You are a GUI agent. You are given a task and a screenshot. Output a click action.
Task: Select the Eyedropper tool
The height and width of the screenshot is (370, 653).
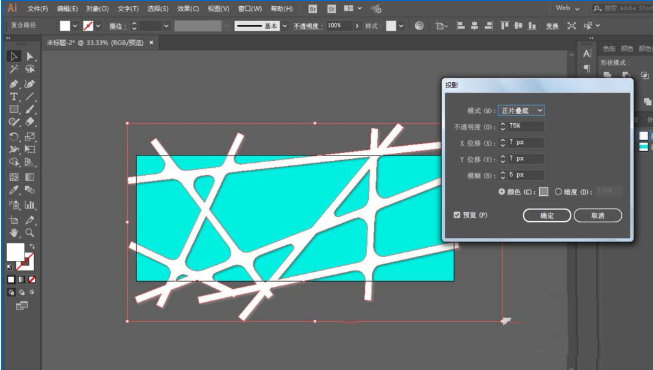coord(14,190)
